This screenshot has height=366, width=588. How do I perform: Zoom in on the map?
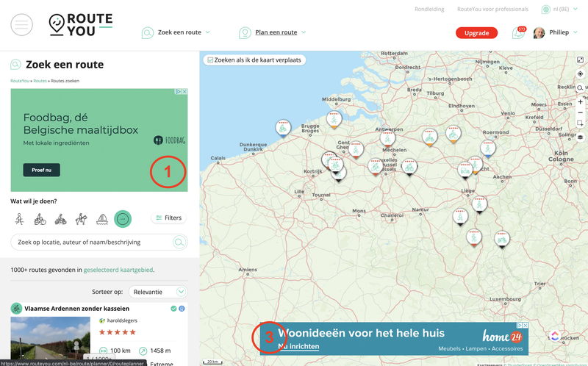[x=580, y=102]
